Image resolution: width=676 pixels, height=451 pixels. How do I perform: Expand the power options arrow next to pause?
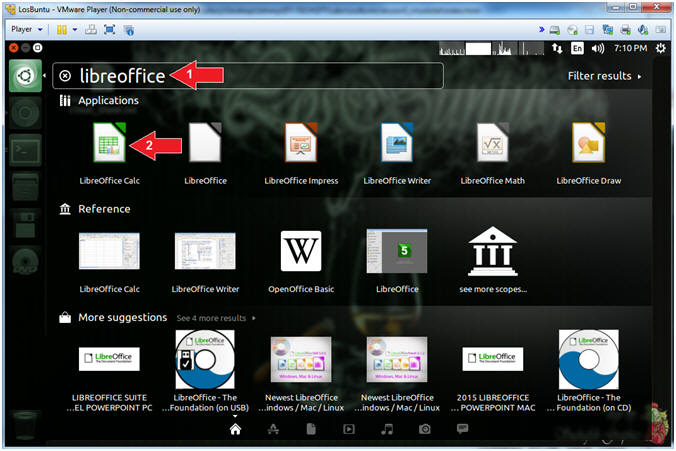pyautogui.click(x=75, y=29)
